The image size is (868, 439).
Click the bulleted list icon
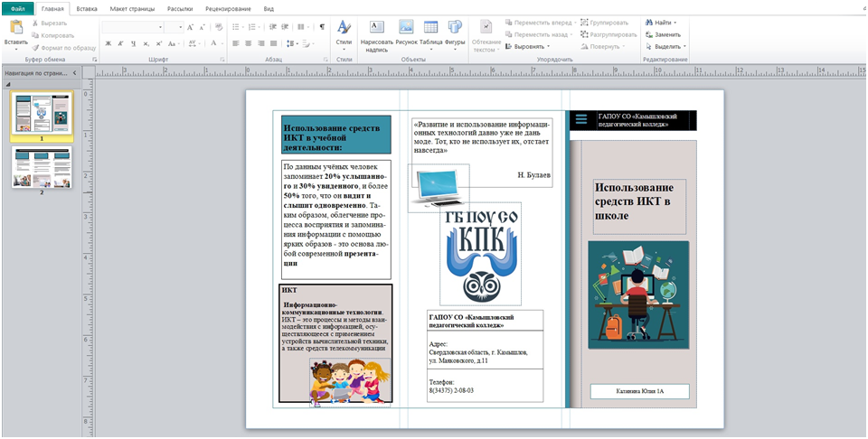coord(238,26)
